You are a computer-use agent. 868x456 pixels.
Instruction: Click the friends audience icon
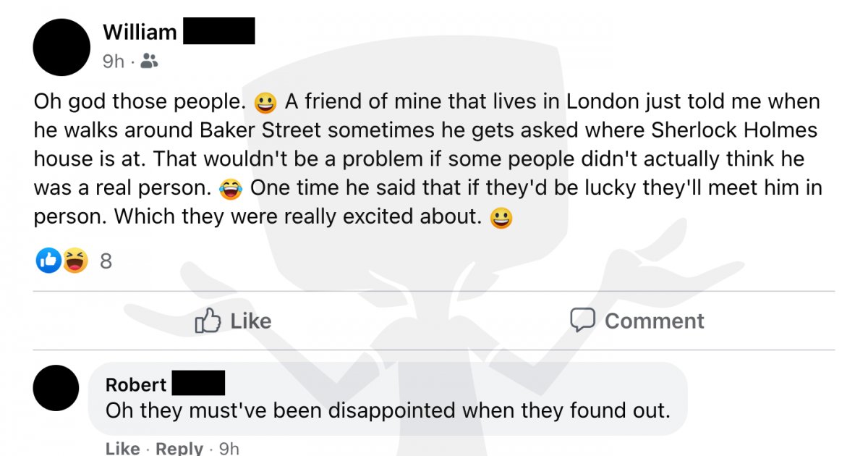(149, 62)
